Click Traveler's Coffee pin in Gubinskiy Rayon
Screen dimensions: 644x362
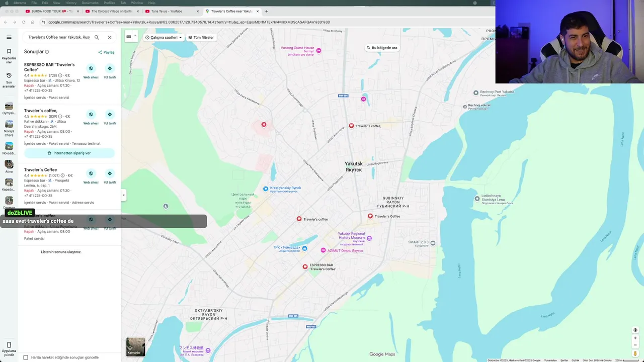click(370, 216)
